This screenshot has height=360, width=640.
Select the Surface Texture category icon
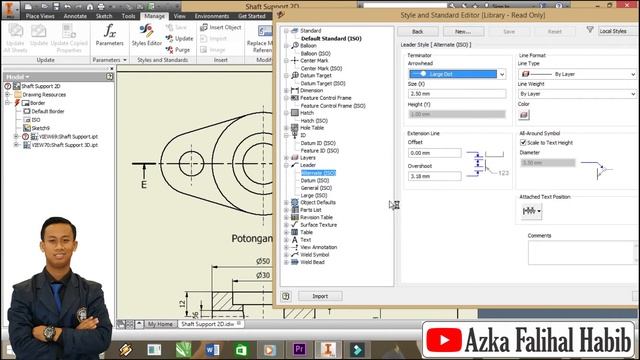coord(295,224)
